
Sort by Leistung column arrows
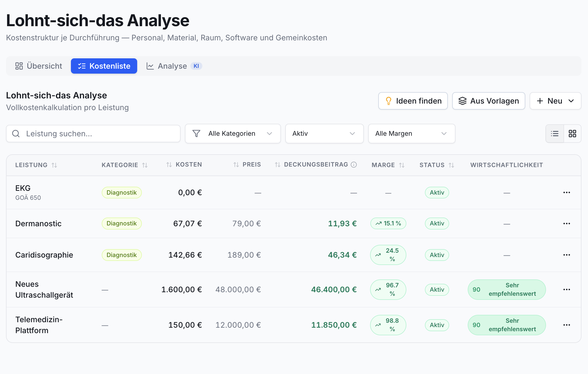coord(54,165)
